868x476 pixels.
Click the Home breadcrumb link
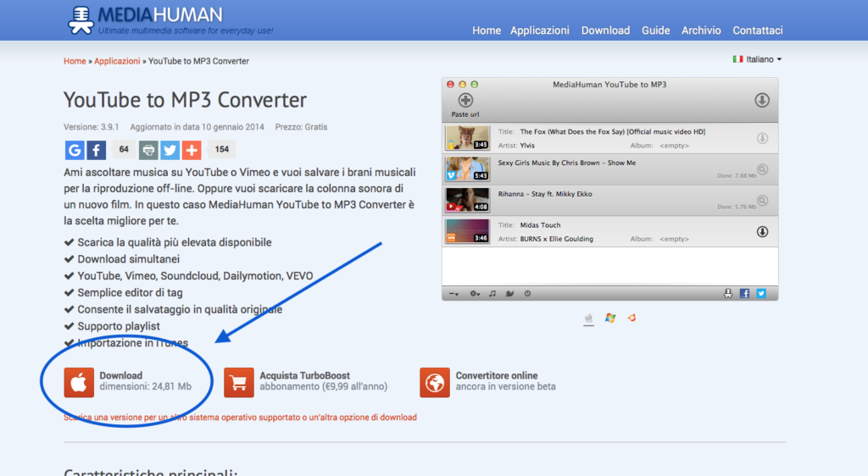(x=75, y=61)
